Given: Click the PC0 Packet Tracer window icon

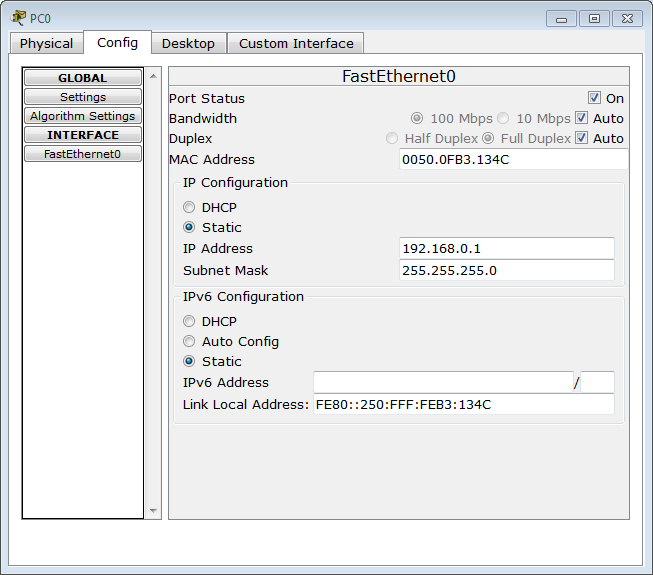Looking at the screenshot, I should (x=18, y=18).
